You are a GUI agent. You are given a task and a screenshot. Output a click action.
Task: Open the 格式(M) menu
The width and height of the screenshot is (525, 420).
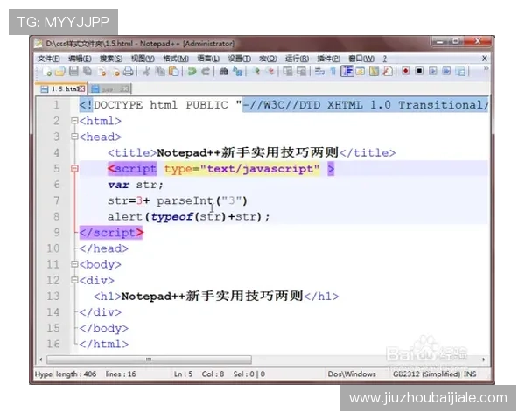pyautogui.click(x=176, y=59)
